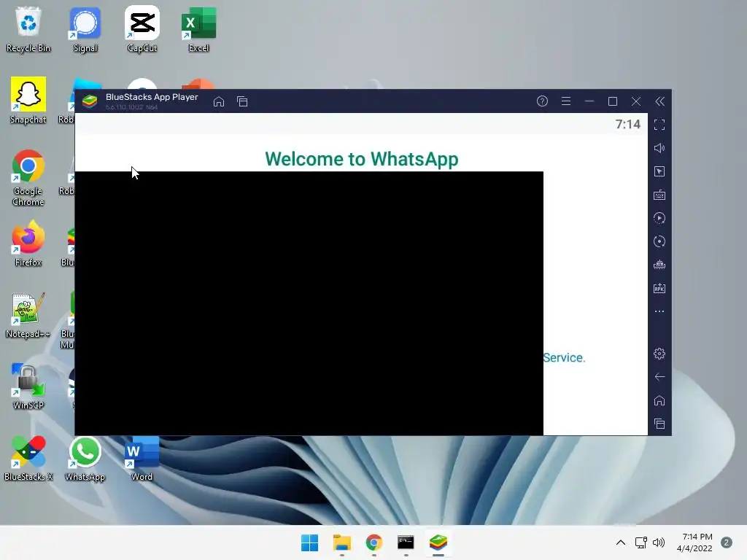Click the Android home button in sidebar
The image size is (747, 560).
coord(659,400)
